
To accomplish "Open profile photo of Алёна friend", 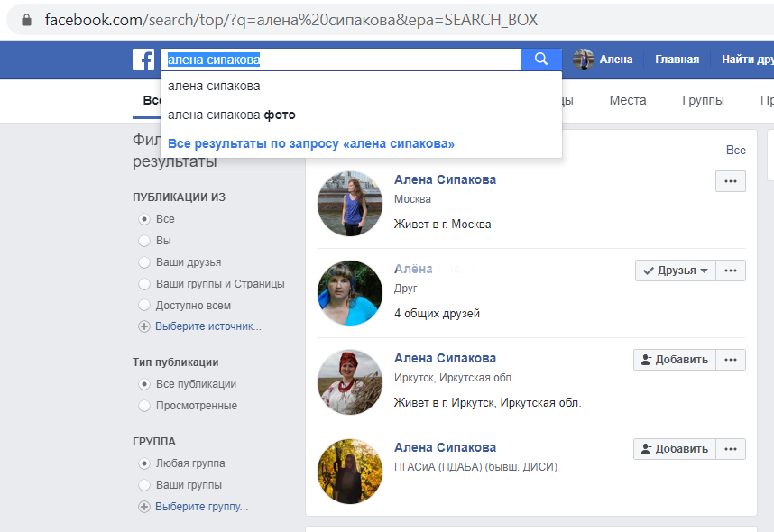I will tap(350, 293).
